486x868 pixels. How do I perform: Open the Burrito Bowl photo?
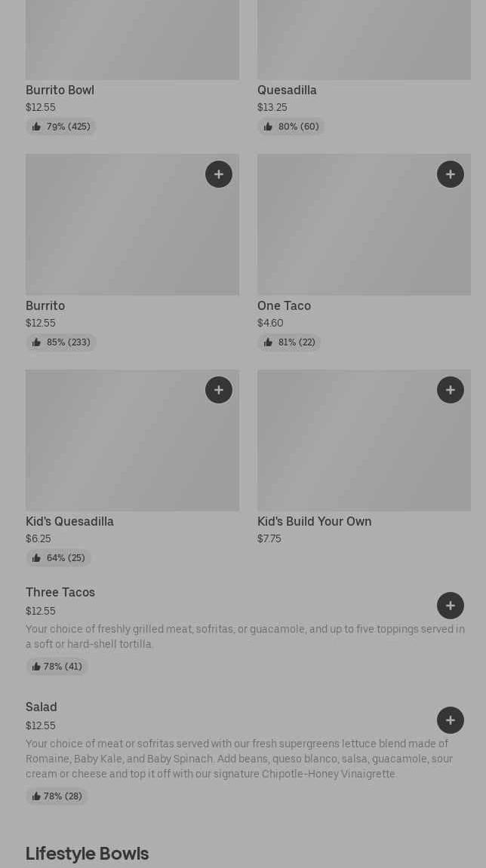coord(132,39)
